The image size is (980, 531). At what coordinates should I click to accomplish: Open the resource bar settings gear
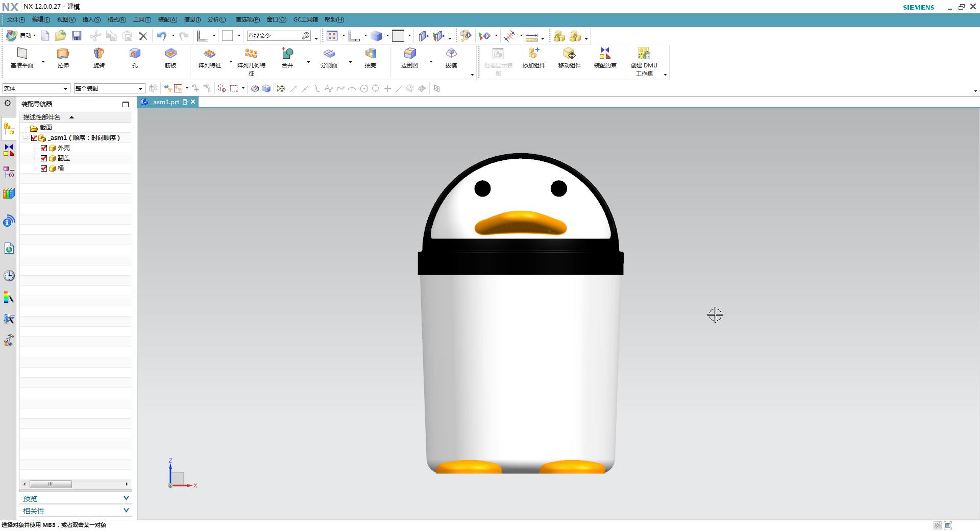8,103
